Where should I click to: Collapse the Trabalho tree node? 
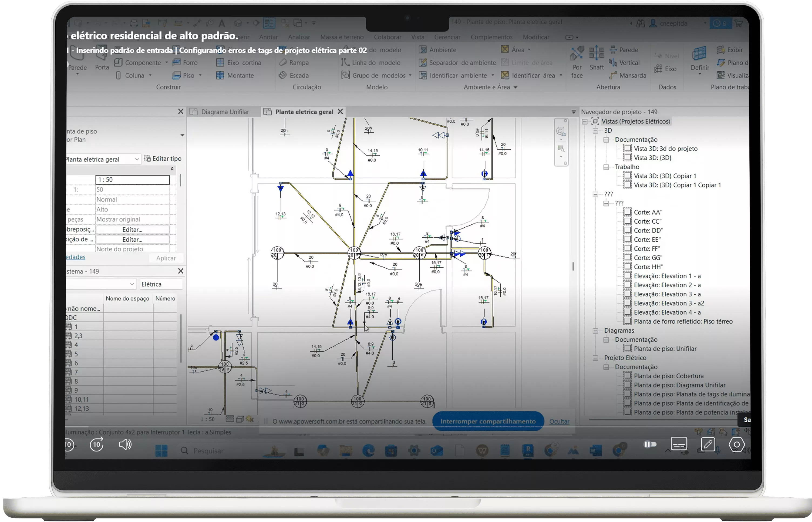[x=606, y=167]
